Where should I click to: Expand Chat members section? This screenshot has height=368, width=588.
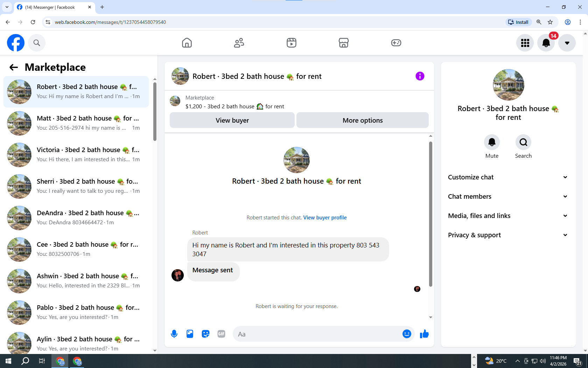[508, 196]
